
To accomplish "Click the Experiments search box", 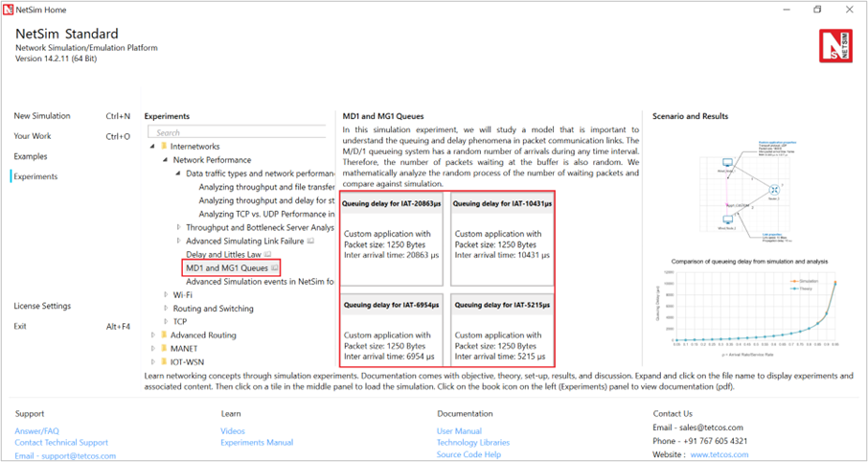I will pyautogui.click(x=240, y=132).
